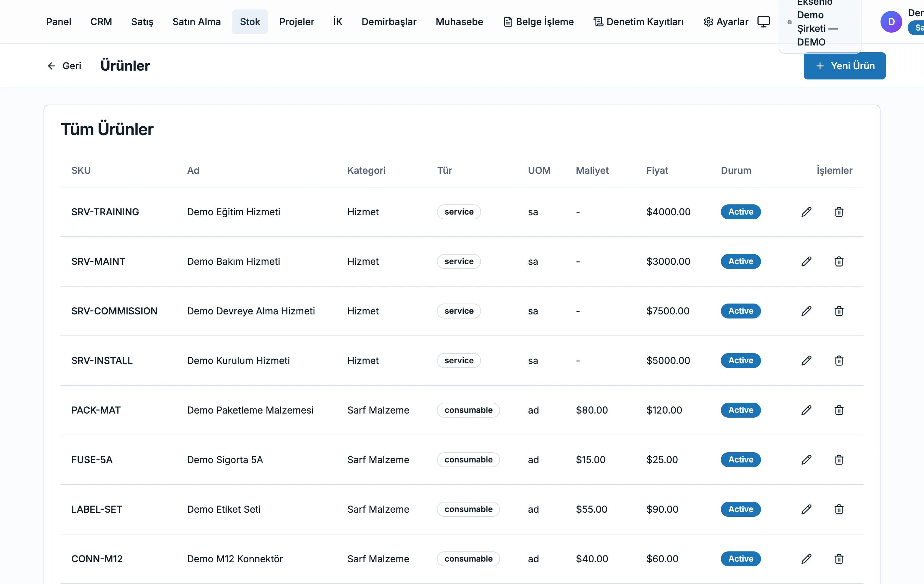
Task: Edit the SRV-COMMISSION row pencil icon
Action: (x=806, y=311)
